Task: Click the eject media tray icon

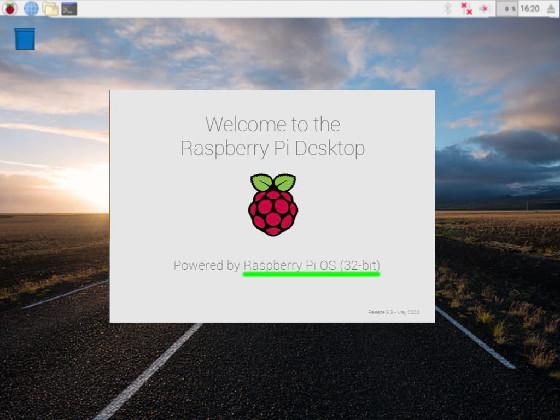Action: (551, 9)
